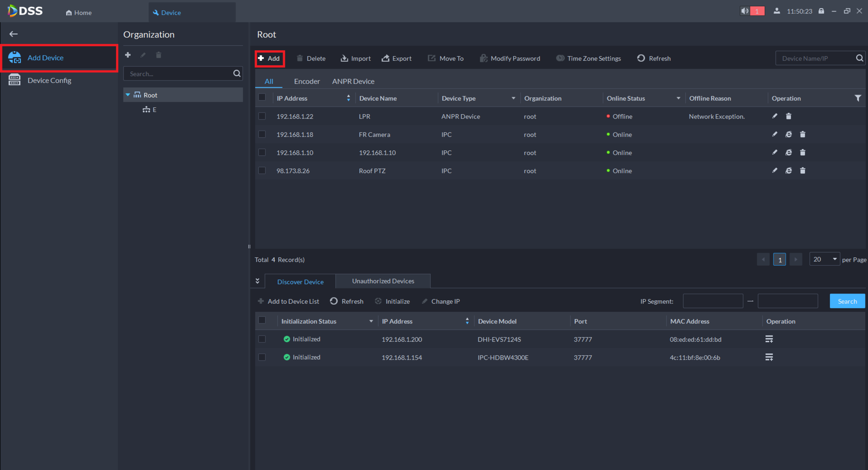
Task: Delete the Roof PTZ device via trash icon
Action: tap(802, 171)
